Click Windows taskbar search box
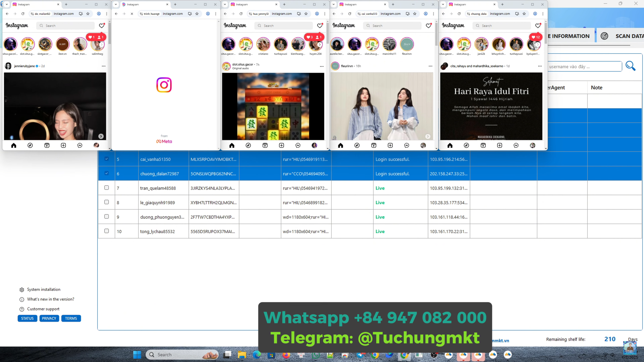The image size is (644, 362). tap(182, 355)
